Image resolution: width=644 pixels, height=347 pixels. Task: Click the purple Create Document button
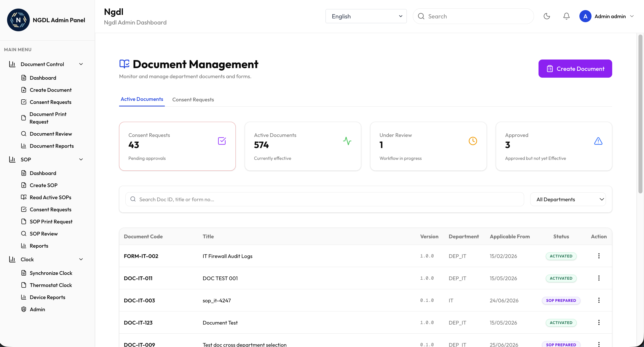575,69
